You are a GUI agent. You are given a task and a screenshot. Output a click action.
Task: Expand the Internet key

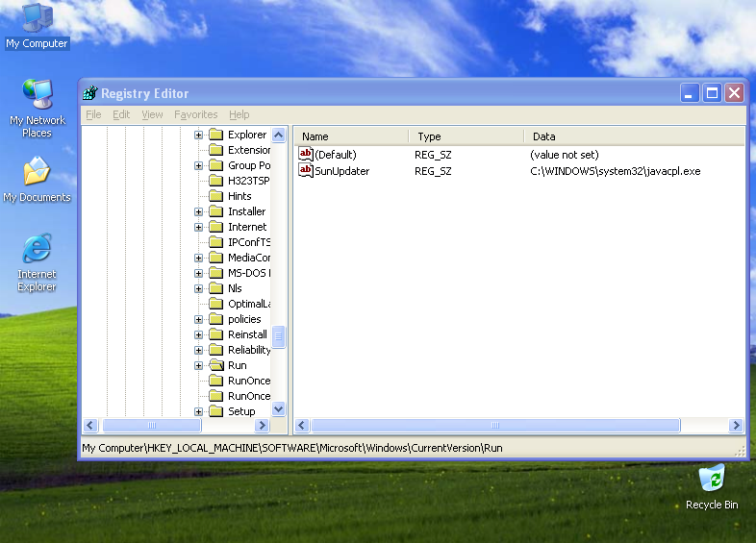(x=198, y=227)
